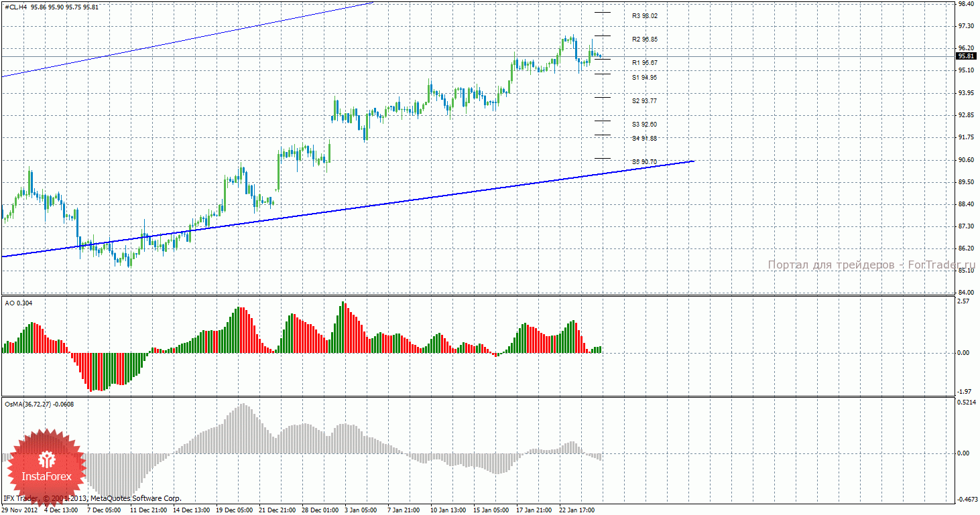Viewport: 980px width, 515px height.
Task: Select the S5 90.70 support label
Action: 644,162
